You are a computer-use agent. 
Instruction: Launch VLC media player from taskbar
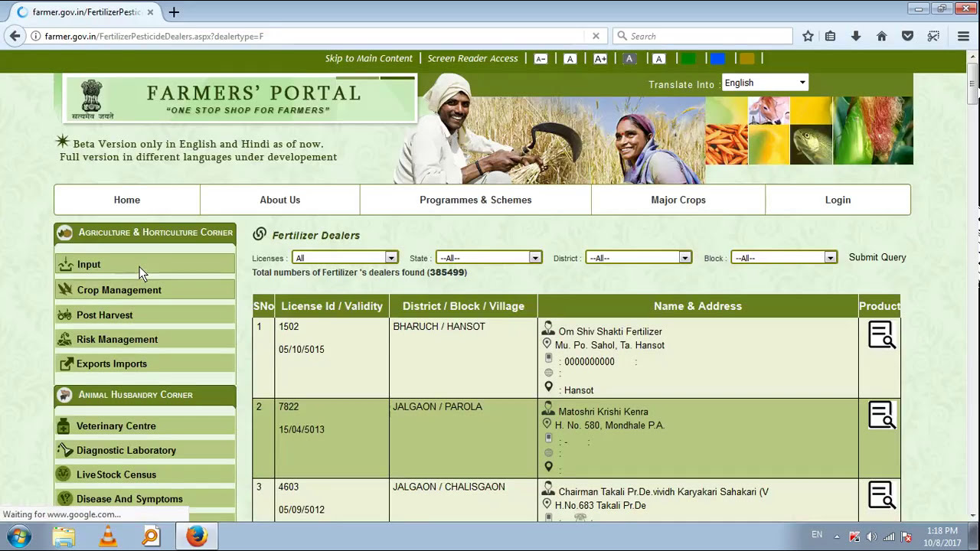coord(108,536)
